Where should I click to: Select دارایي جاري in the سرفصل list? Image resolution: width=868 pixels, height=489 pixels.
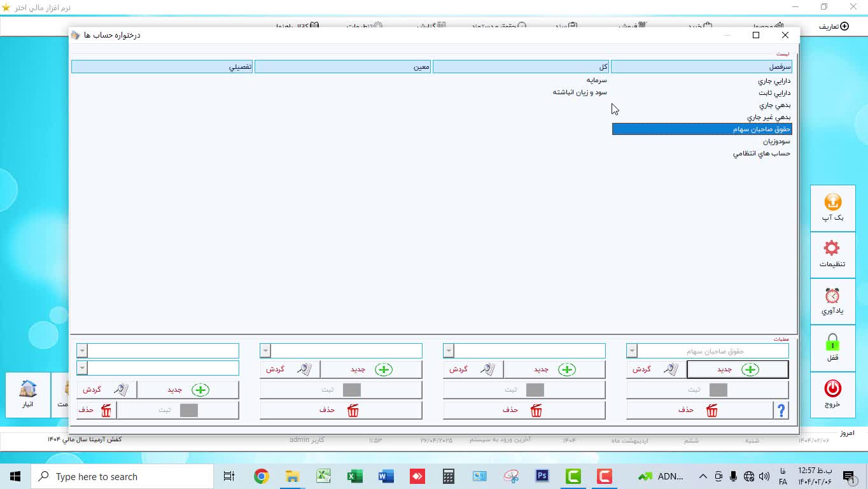point(774,81)
